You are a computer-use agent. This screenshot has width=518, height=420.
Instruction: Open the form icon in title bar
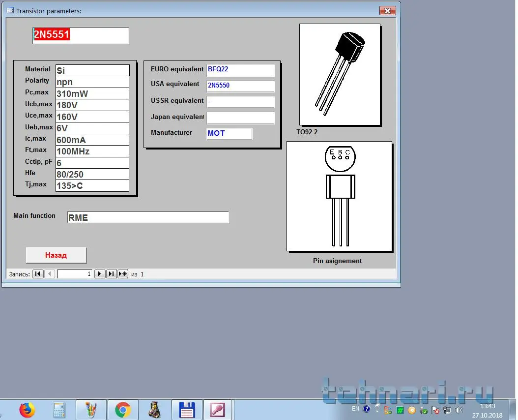click(10, 11)
